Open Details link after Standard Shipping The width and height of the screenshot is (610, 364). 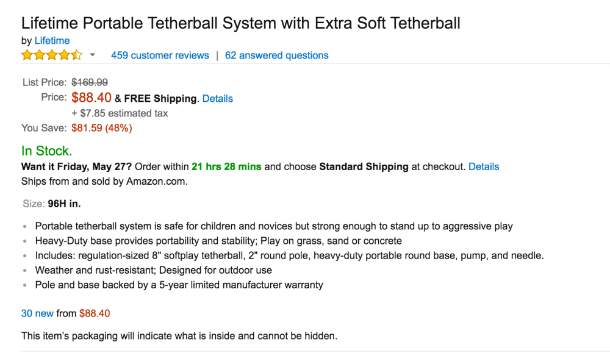point(484,166)
